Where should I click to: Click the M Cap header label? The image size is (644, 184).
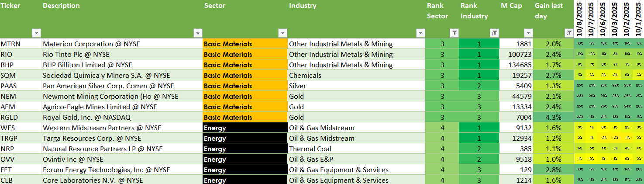(512, 6)
